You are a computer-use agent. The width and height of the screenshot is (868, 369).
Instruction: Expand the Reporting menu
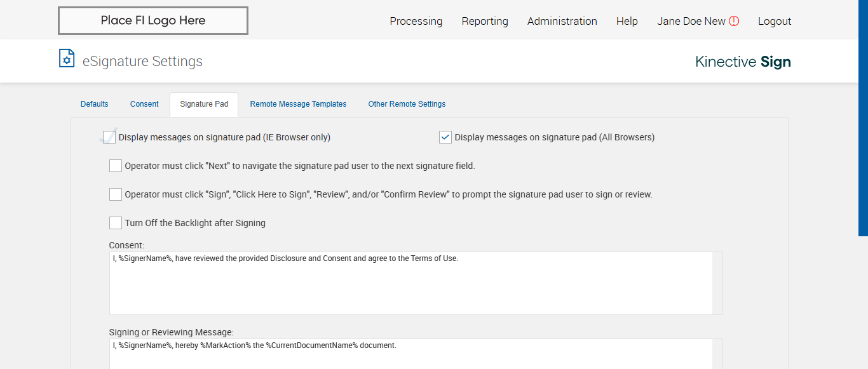click(485, 21)
